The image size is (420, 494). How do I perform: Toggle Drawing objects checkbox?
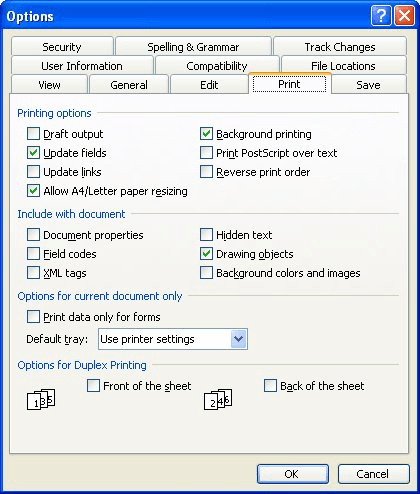[x=206, y=254]
